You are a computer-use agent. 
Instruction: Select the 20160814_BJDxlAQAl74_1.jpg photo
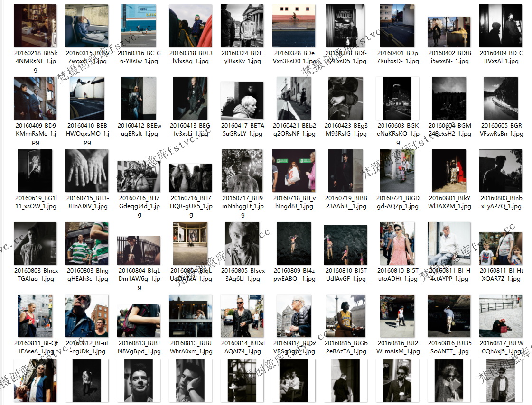click(x=242, y=316)
